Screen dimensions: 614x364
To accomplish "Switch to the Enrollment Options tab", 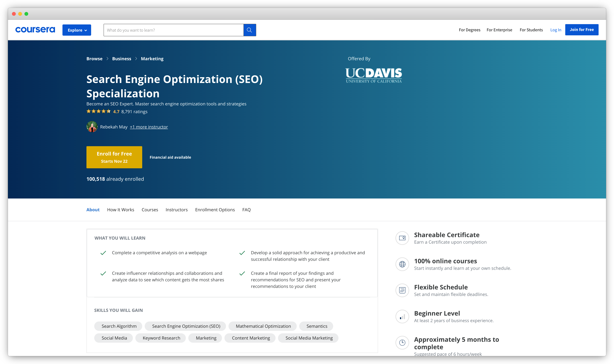I will click(215, 210).
